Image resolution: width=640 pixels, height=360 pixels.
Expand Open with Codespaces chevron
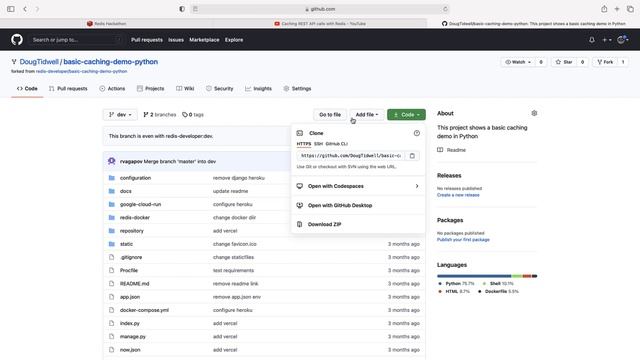coord(417,186)
